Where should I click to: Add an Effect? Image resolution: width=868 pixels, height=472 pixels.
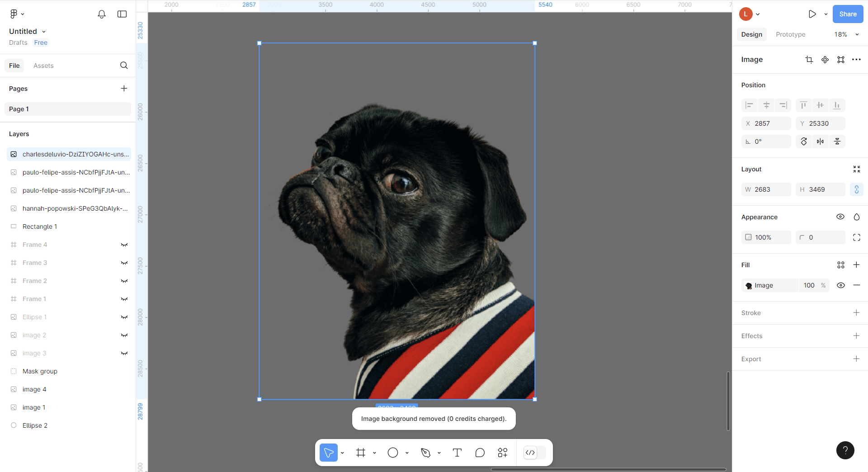tap(856, 336)
